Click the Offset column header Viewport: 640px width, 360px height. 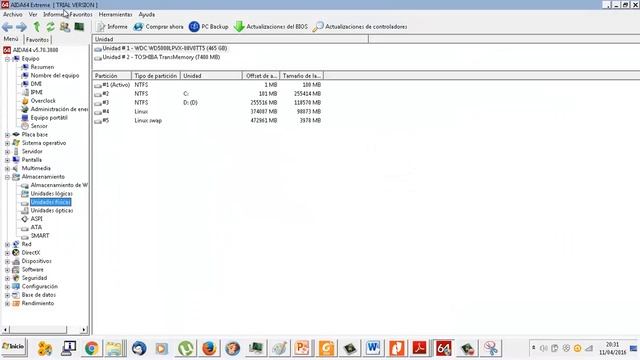pos(261,76)
